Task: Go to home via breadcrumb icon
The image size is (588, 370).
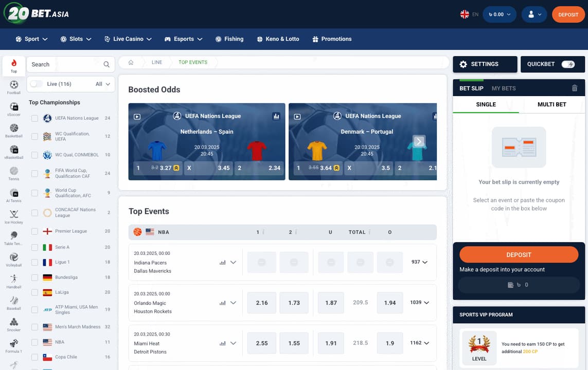Action: tap(131, 62)
